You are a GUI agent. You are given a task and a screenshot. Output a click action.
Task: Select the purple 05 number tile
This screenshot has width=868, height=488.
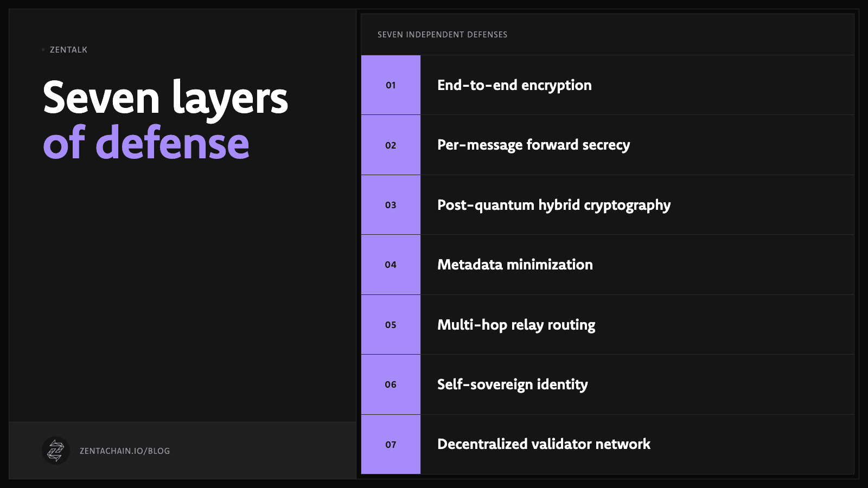click(391, 325)
